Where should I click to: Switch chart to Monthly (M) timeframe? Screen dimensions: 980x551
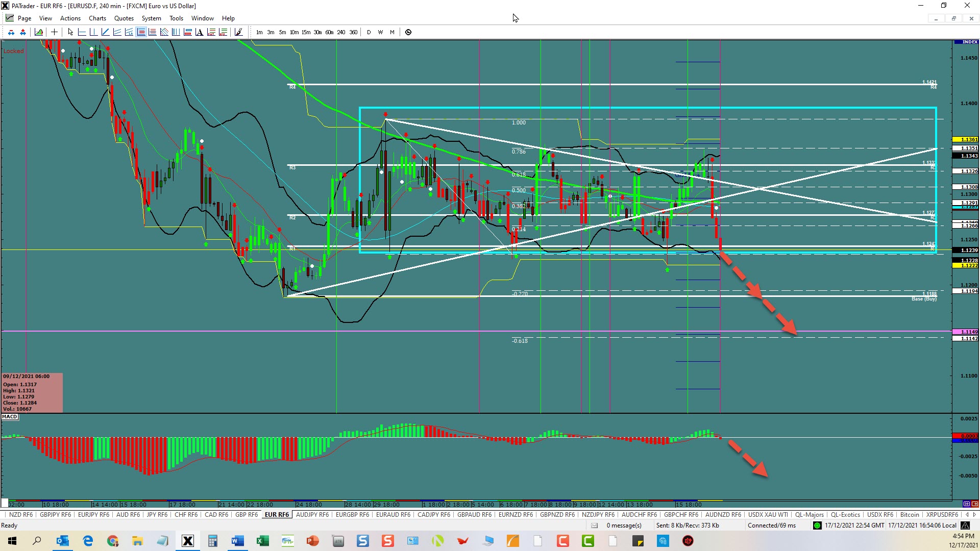point(392,32)
